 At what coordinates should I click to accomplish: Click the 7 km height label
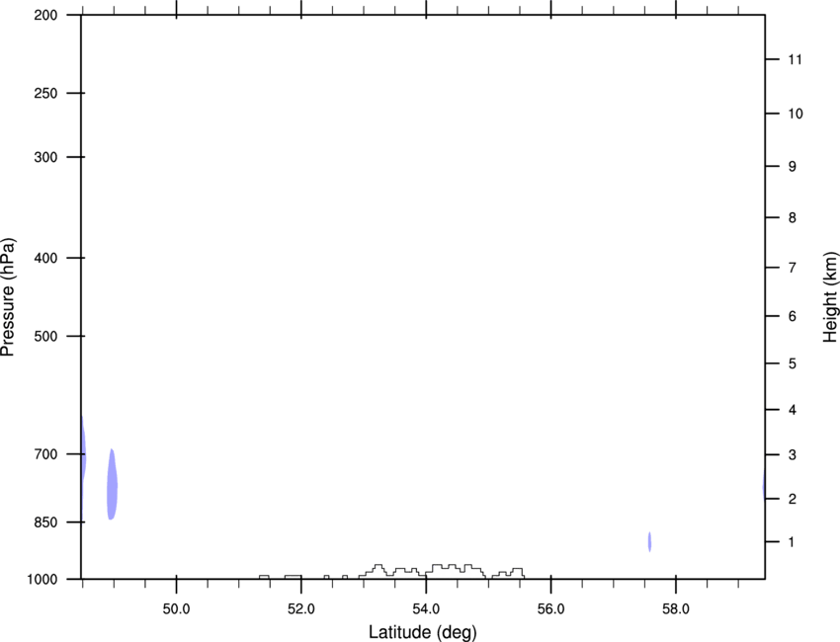coord(793,268)
